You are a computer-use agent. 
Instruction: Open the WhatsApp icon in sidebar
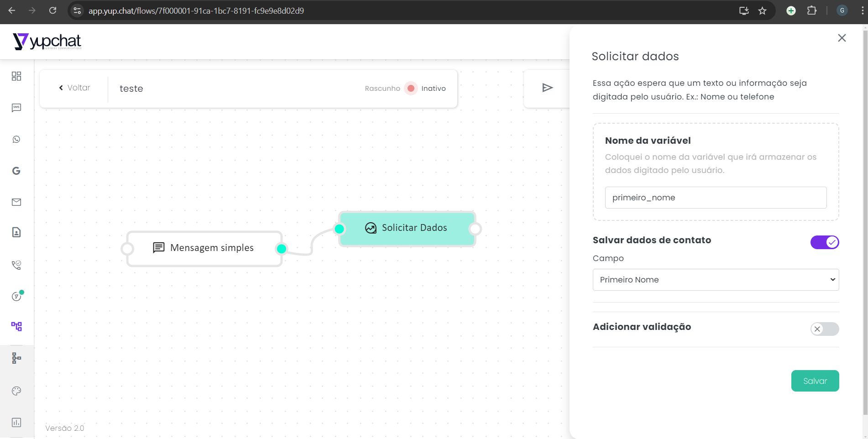tap(16, 139)
